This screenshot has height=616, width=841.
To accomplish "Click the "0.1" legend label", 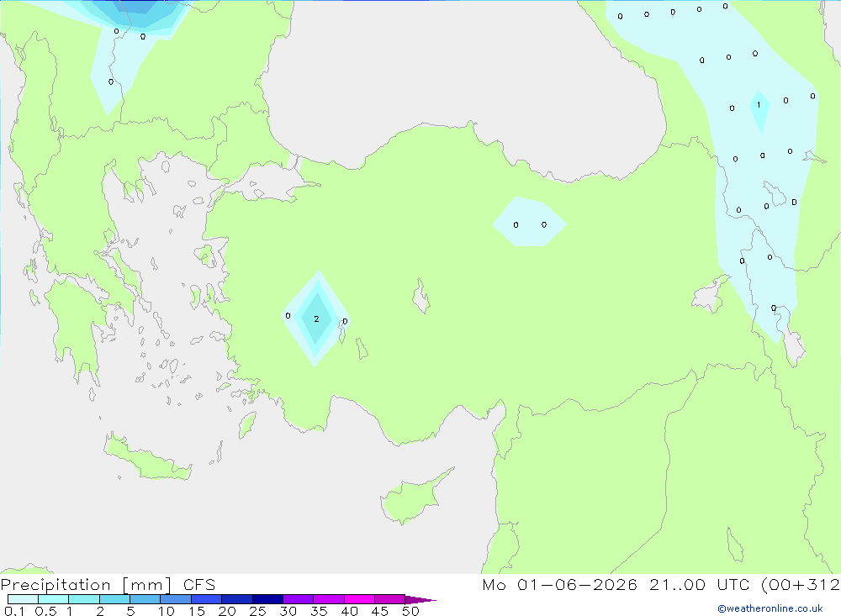I will (13, 611).
